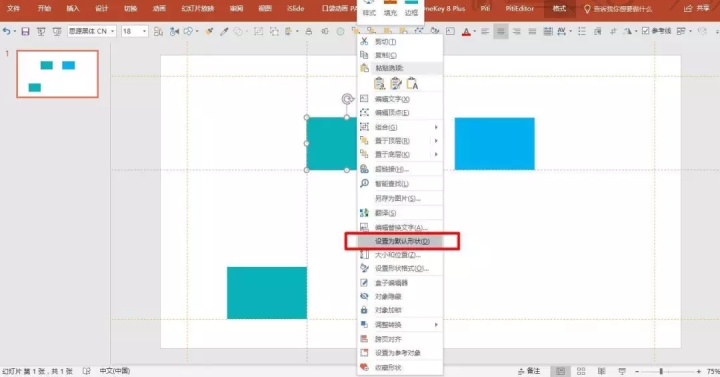Open the 插入 ribbon tab
Image resolution: width=720 pixels, height=377 pixels.
tap(73, 9)
